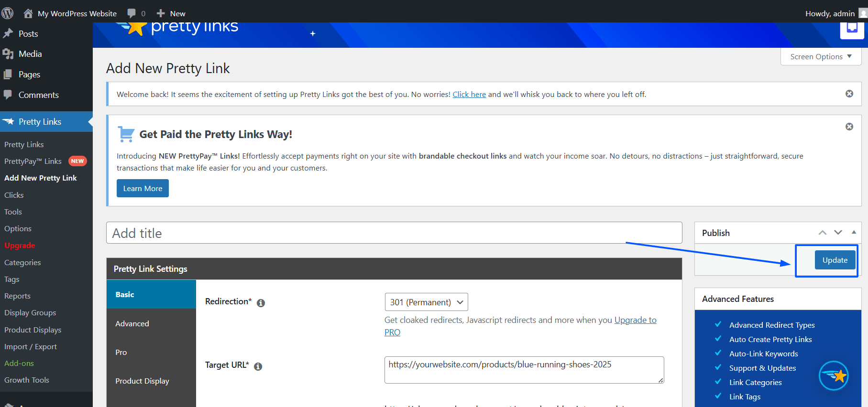The image size is (868, 407).
Task: Open Options submenu
Action: click(18, 228)
